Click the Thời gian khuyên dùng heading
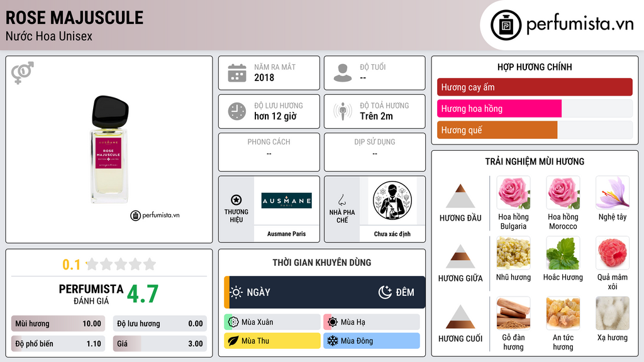Screen dimensions: 644x362 point(322,263)
